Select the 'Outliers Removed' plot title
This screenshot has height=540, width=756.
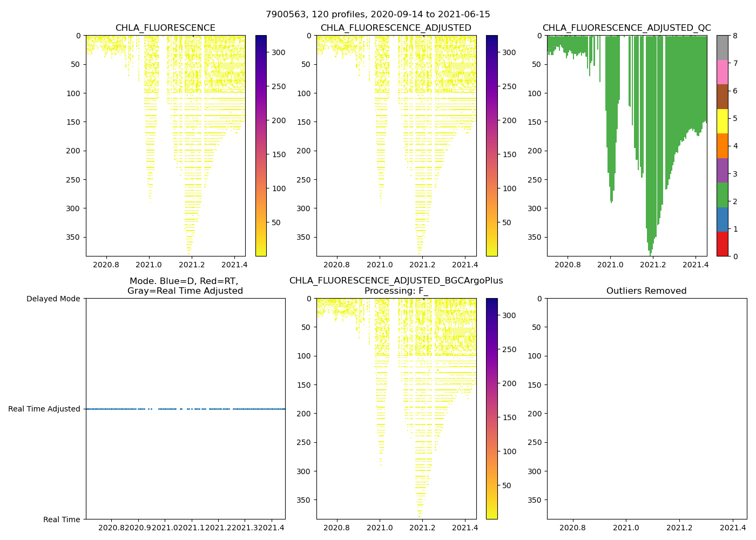(x=646, y=291)
